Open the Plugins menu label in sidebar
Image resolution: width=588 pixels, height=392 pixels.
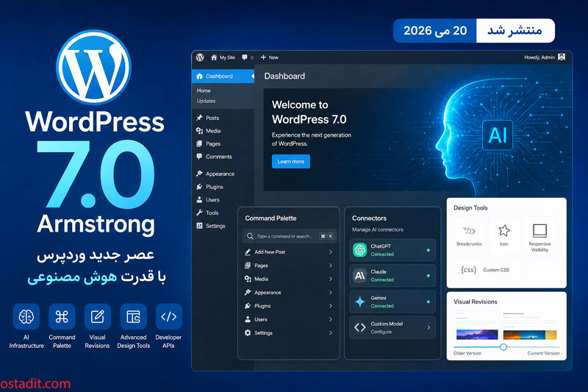tap(215, 187)
